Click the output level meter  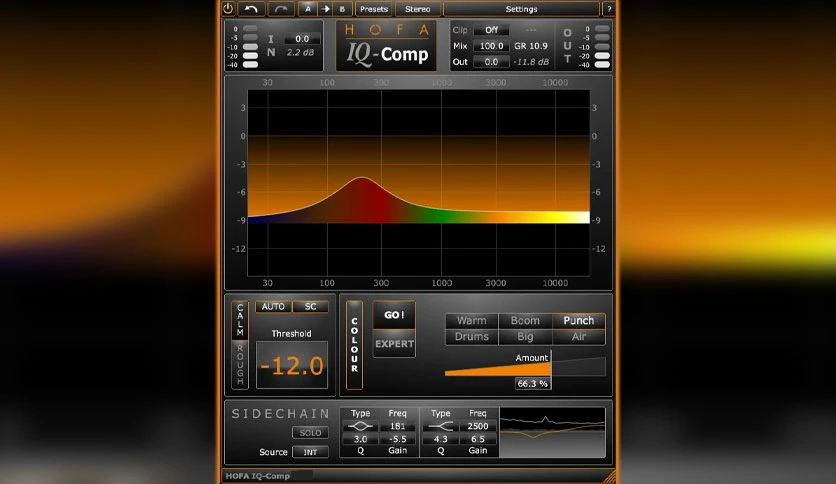pyautogui.click(x=602, y=46)
